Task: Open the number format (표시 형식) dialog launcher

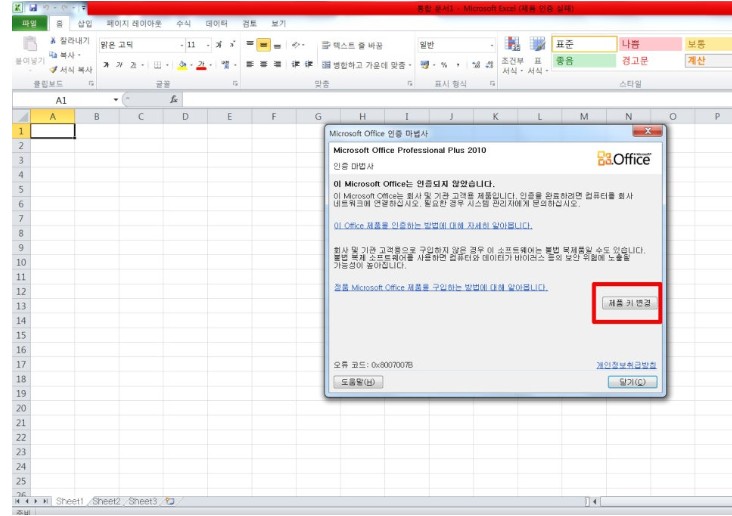Action: [x=492, y=84]
